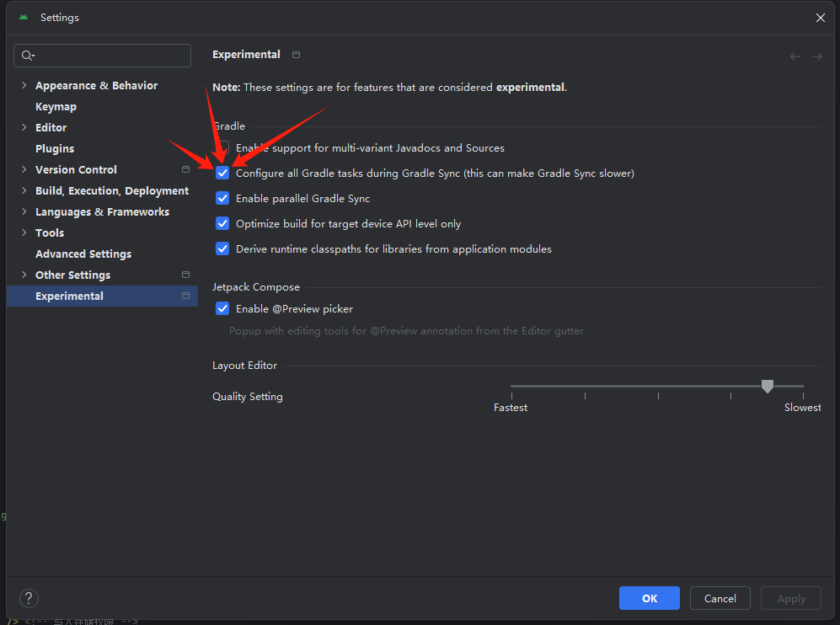Click the modified-settings marker next to Version Control
840x625 pixels.
click(185, 169)
